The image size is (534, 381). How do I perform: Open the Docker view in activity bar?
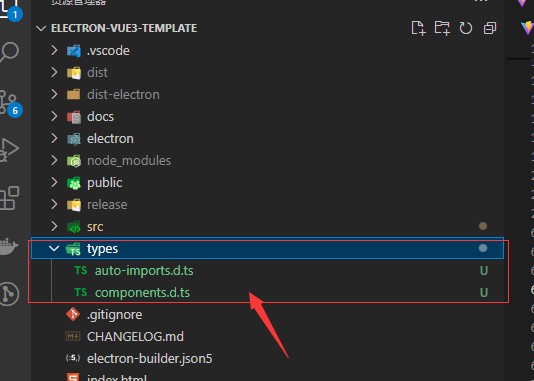tap(9, 246)
